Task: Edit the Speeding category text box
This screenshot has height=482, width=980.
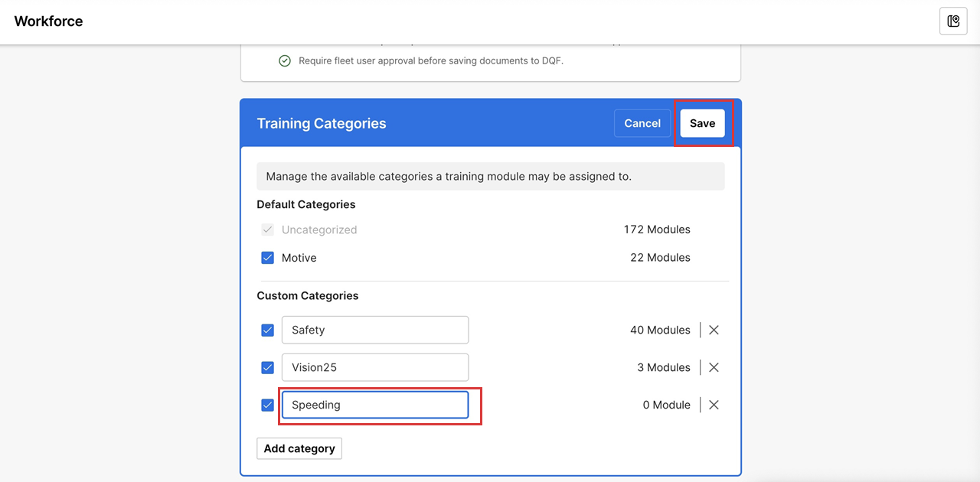Action: (x=375, y=405)
